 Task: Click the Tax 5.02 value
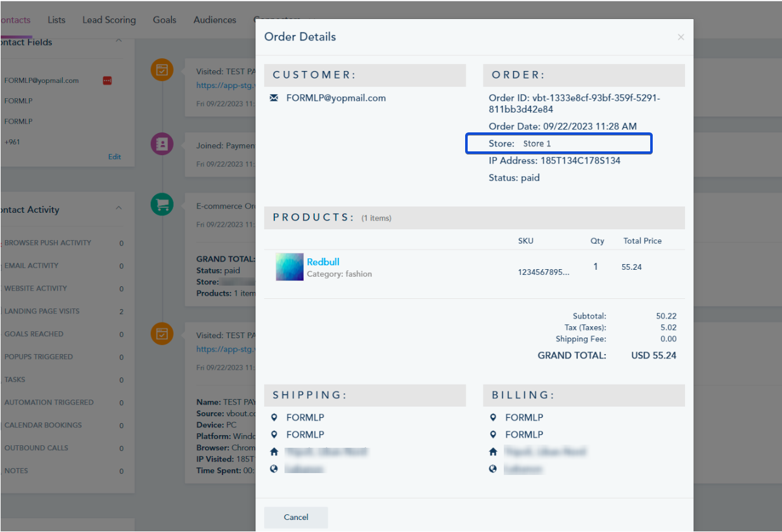[668, 327]
